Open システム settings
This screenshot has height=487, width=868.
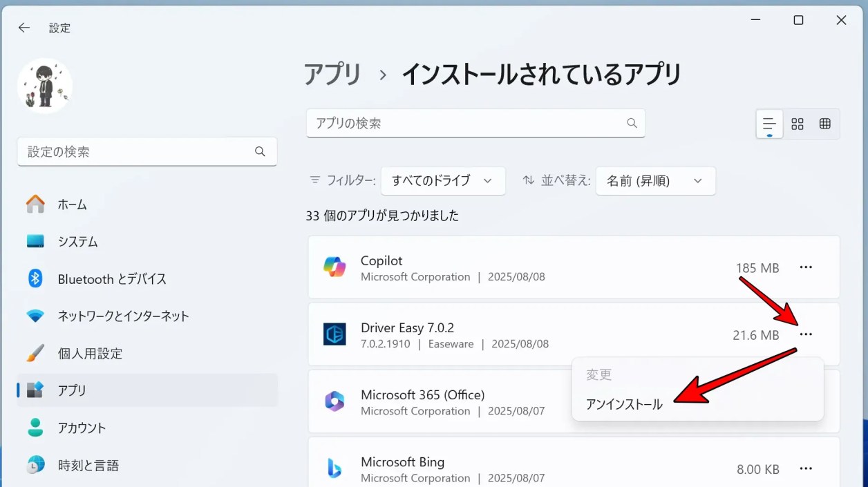147,242
